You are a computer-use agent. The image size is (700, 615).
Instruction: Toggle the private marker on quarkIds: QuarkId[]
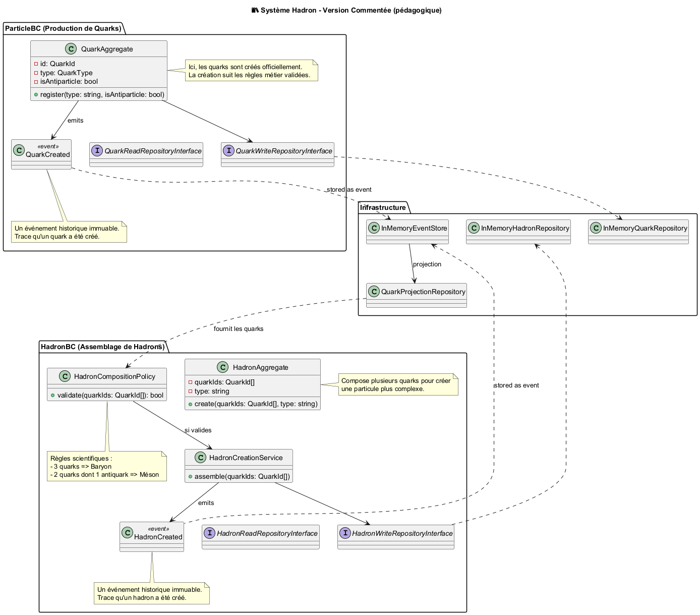coord(192,382)
